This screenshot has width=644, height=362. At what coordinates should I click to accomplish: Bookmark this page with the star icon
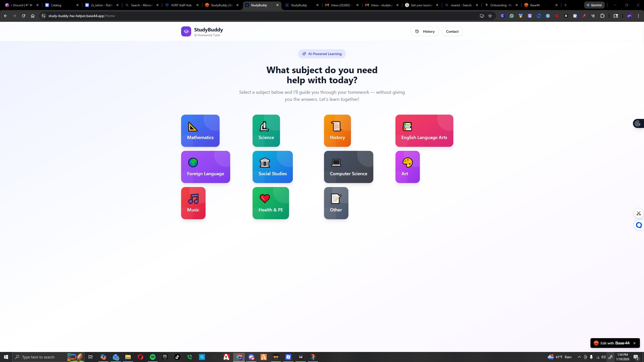490,16
